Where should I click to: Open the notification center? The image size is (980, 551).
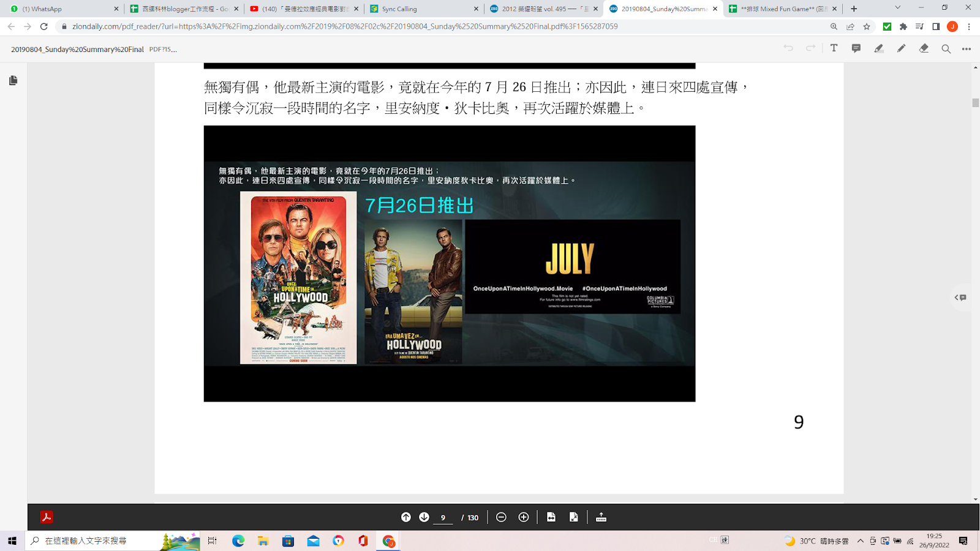click(963, 541)
